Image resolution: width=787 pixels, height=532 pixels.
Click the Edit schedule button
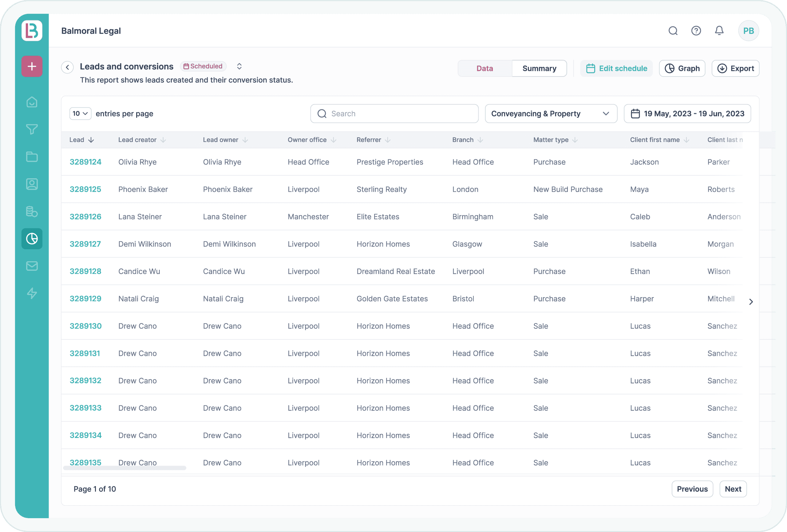616,68
